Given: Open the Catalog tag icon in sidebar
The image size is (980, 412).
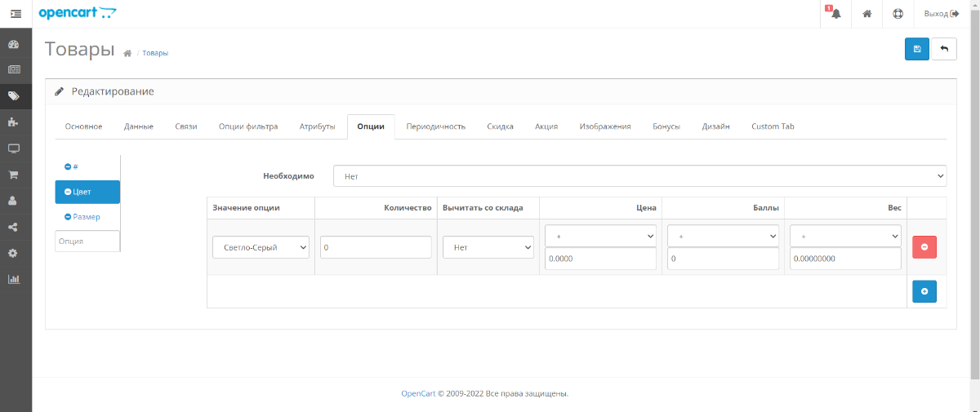Looking at the screenshot, I should 14,95.
